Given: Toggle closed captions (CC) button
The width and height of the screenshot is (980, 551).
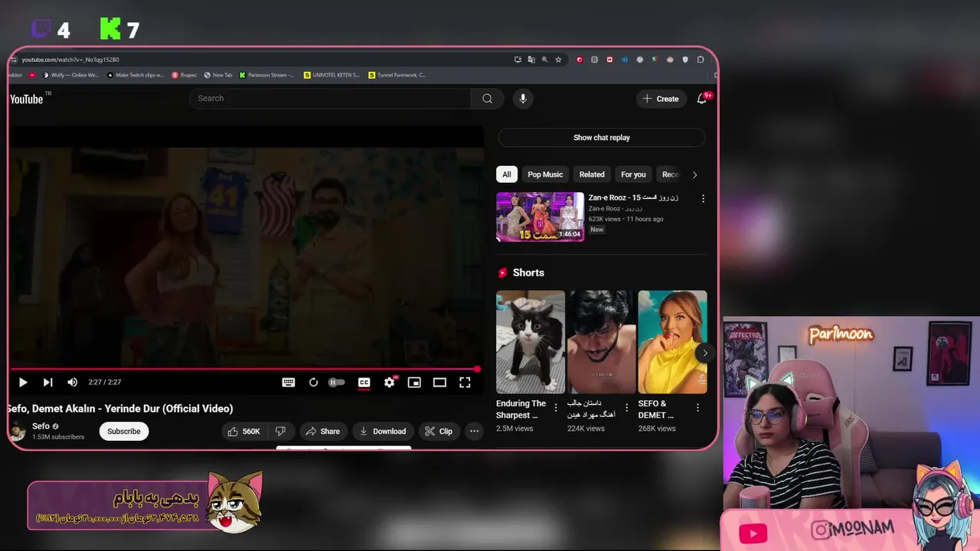Looking at the screenshot, I should pyautogui.click(x=364, y=383).
